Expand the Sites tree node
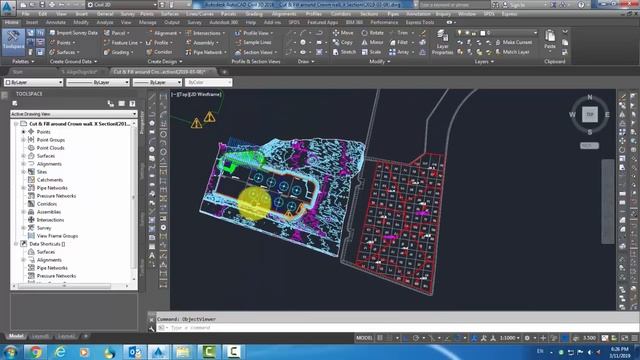The image size is (640, 360). [x=24, y=172]
